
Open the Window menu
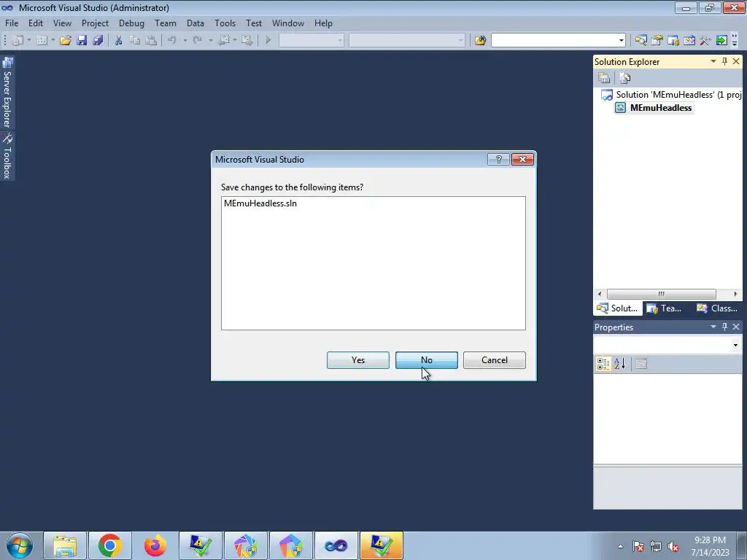click(287, 23)
